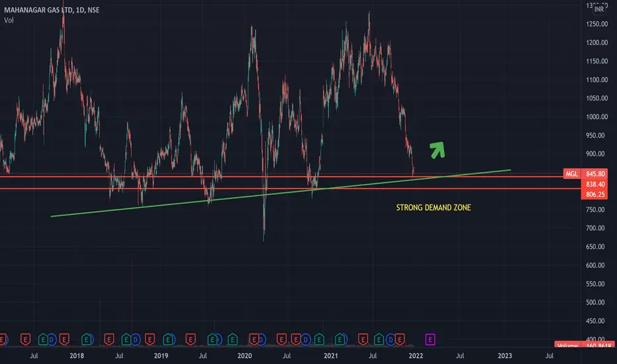Click the Volume 160.861K axis label

585,345
